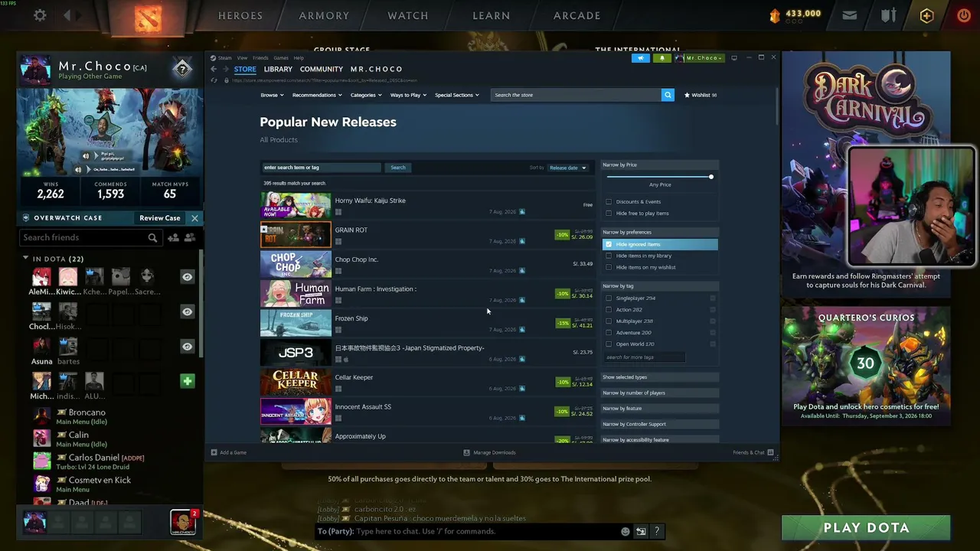Open the Sort by Release date dropdown

tap(567, 168)
